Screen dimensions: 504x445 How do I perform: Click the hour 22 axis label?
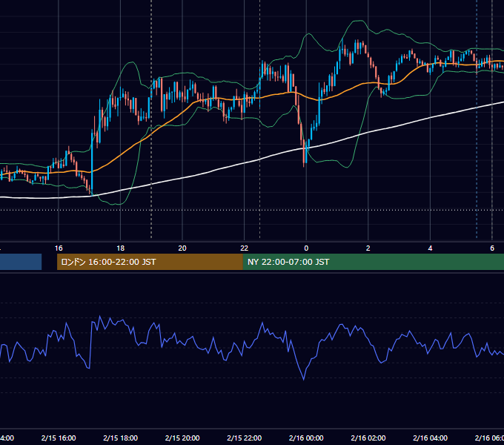coord(245,248)
